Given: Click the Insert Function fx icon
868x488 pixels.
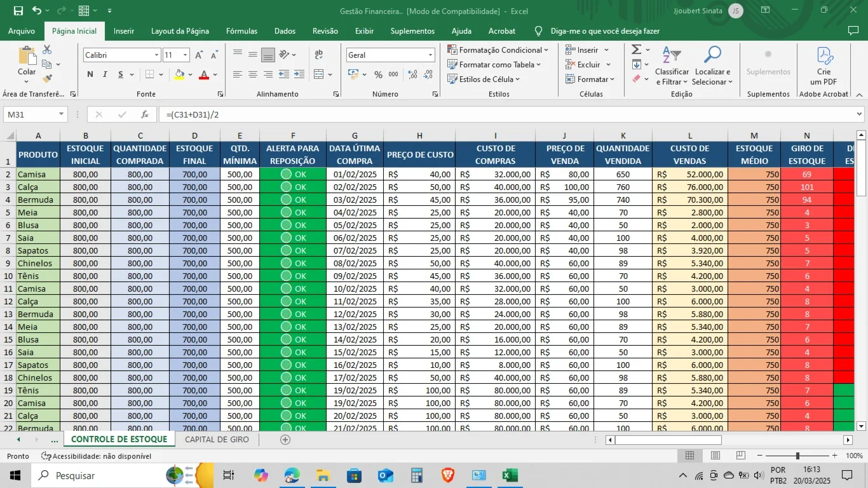Looking at the screenshot, I should click(145, 114).
